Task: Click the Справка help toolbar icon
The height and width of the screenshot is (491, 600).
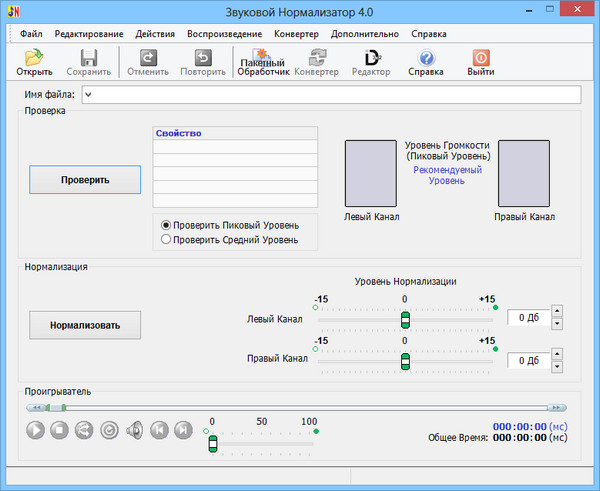Action: point(426,62)
